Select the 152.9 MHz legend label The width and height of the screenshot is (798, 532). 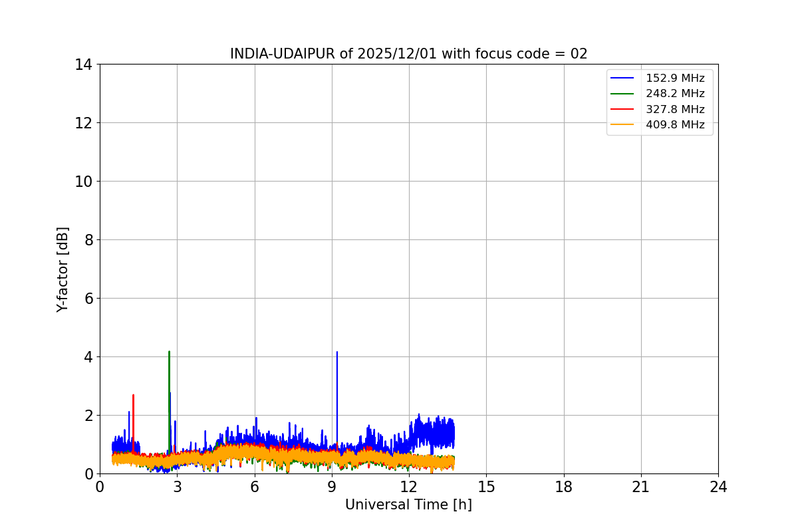point(675,78)
